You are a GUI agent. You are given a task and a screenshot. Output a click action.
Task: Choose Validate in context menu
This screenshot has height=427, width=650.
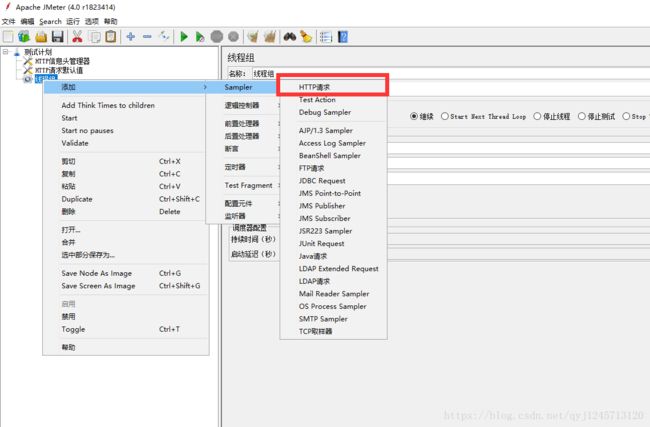tap(126, 143)
